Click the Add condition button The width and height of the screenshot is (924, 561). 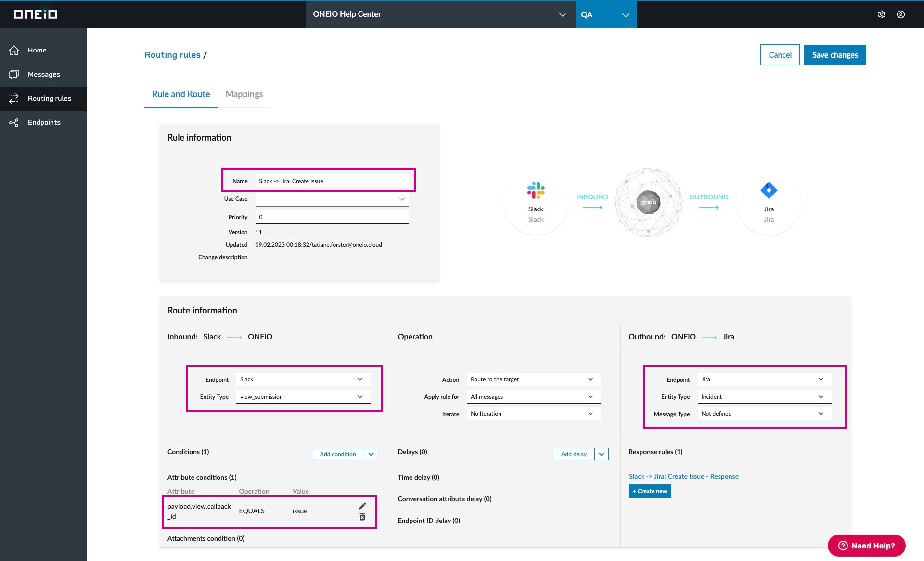[x=338, y=454]
